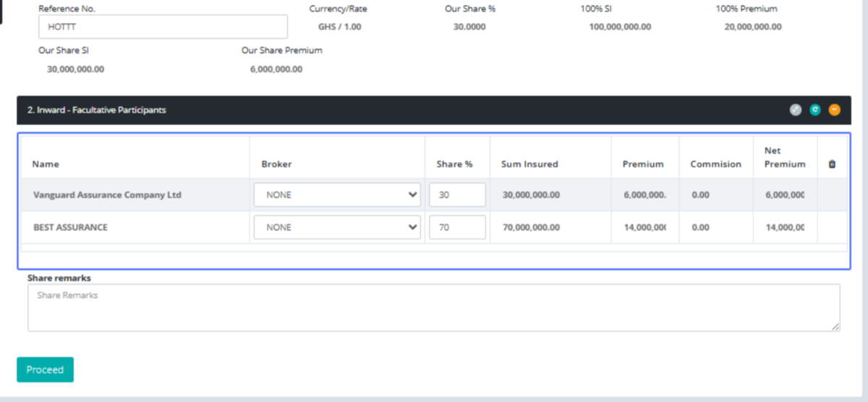Click inside the Share Remarks text area
868x402 pixels.
pos(434,308)
